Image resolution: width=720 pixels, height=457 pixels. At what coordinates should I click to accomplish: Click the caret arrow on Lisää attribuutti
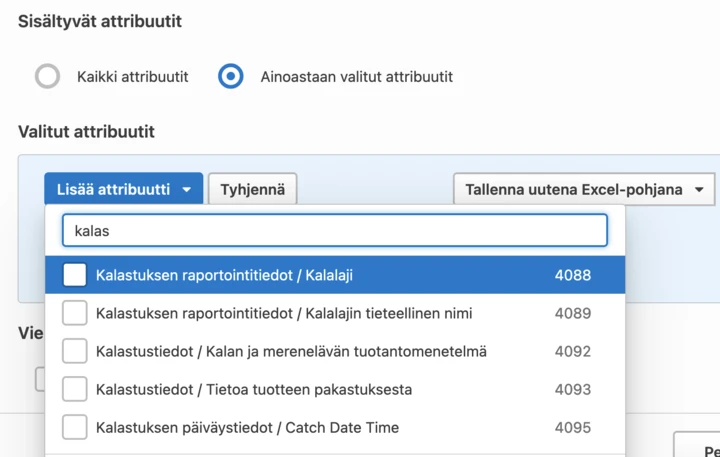coord(187,190)
